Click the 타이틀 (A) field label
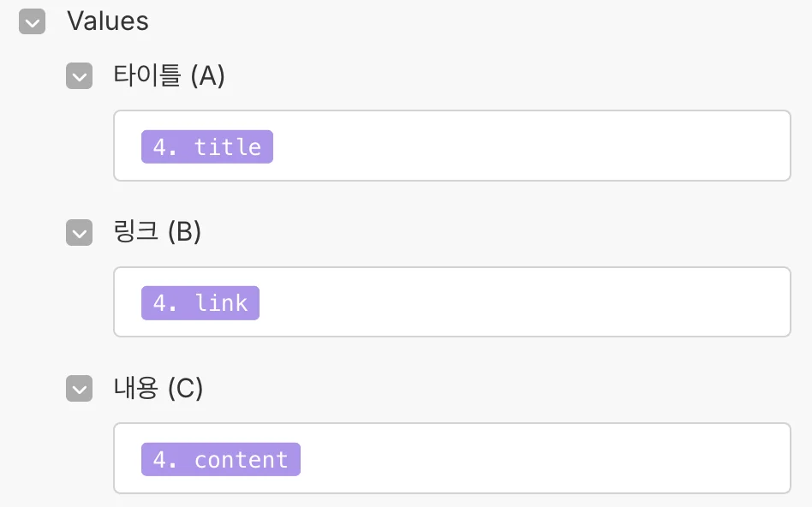The height and width of the screenshot is (507, 812). [x=169, y=76]
